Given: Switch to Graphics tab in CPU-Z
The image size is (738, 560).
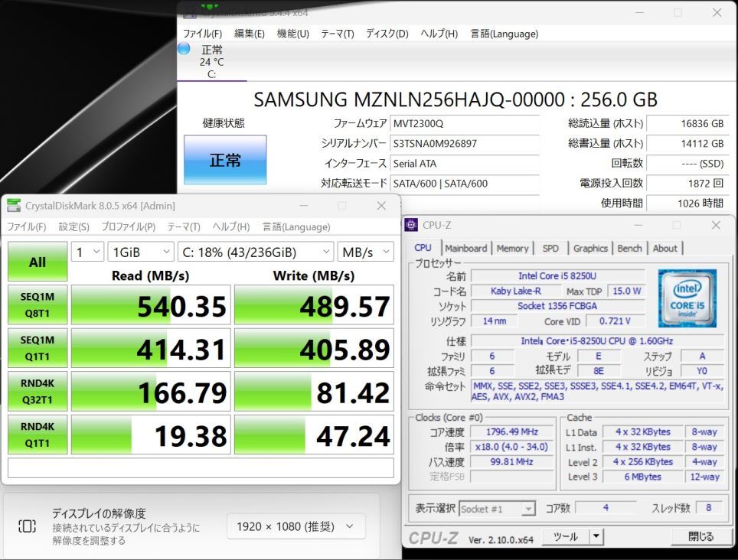Looking at the screenshot, I should (590, 249).
